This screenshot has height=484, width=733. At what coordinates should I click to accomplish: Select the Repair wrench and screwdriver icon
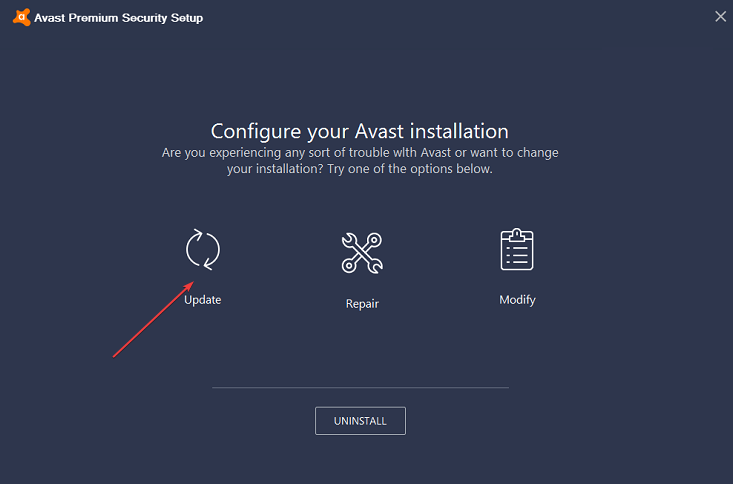click(x=362, y=252)
